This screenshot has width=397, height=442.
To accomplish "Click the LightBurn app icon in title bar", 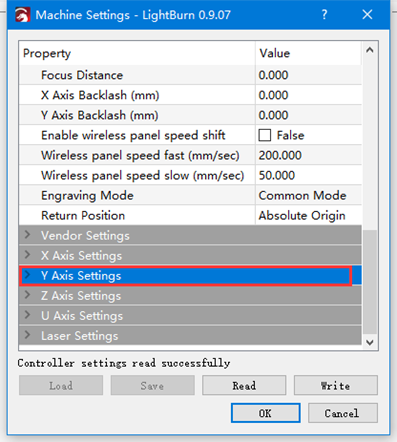I will (x=22, y=15).
